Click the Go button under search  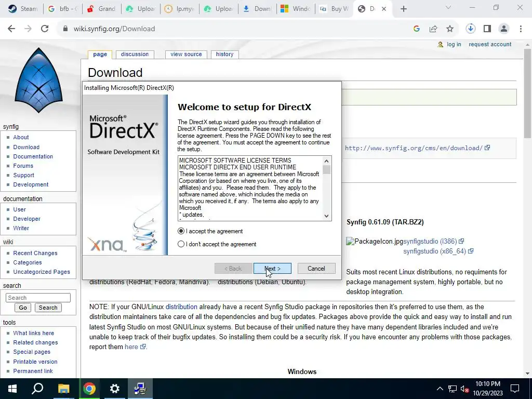click(x=23, y=308)
